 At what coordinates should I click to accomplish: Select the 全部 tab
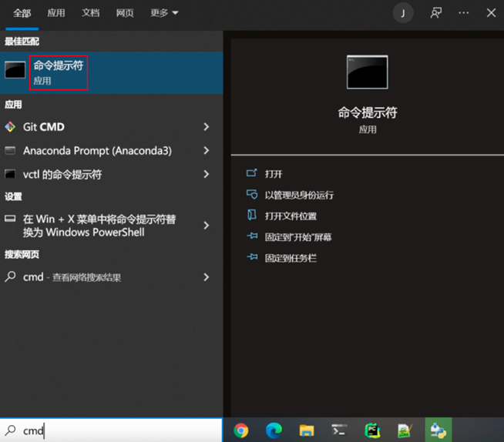[22, 13]
